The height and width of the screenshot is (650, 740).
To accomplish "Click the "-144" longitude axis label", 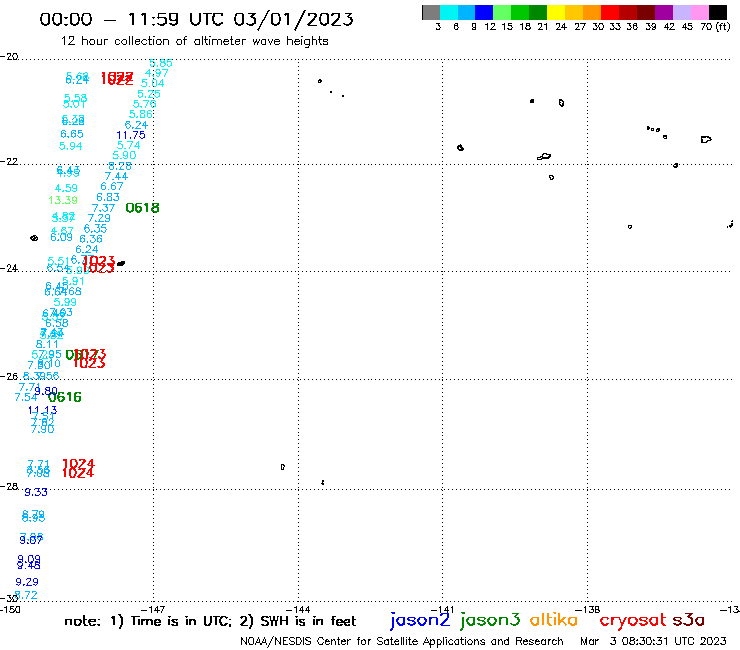I will 298,609.
